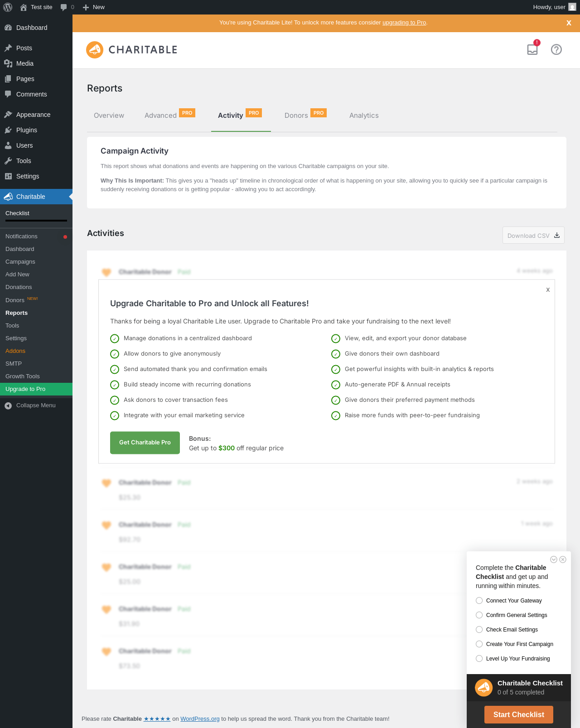The image size is (580, 728).
Task: Minimize the checklist popup with chevron
Action: 554,559
